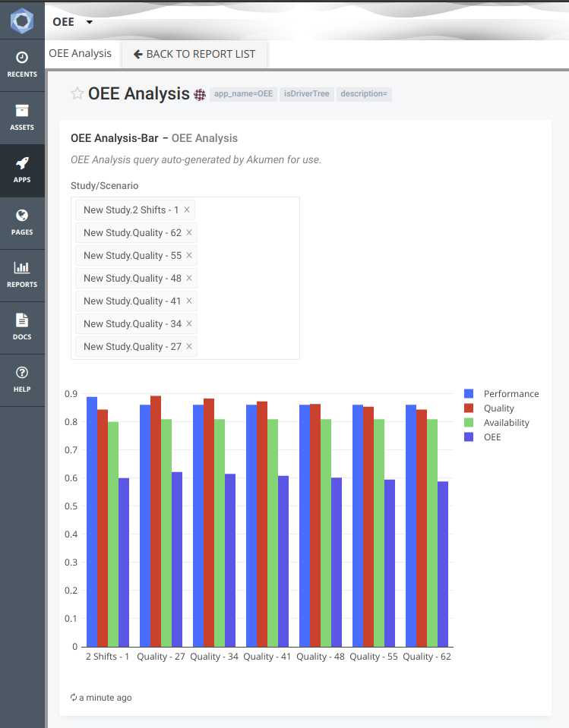Open Recents from the sidebar
The image size is (569, 728).
[x=22, y=65]
